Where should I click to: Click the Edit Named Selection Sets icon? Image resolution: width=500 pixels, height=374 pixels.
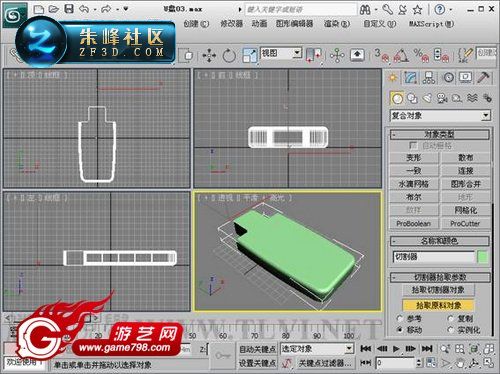point(466,55)
